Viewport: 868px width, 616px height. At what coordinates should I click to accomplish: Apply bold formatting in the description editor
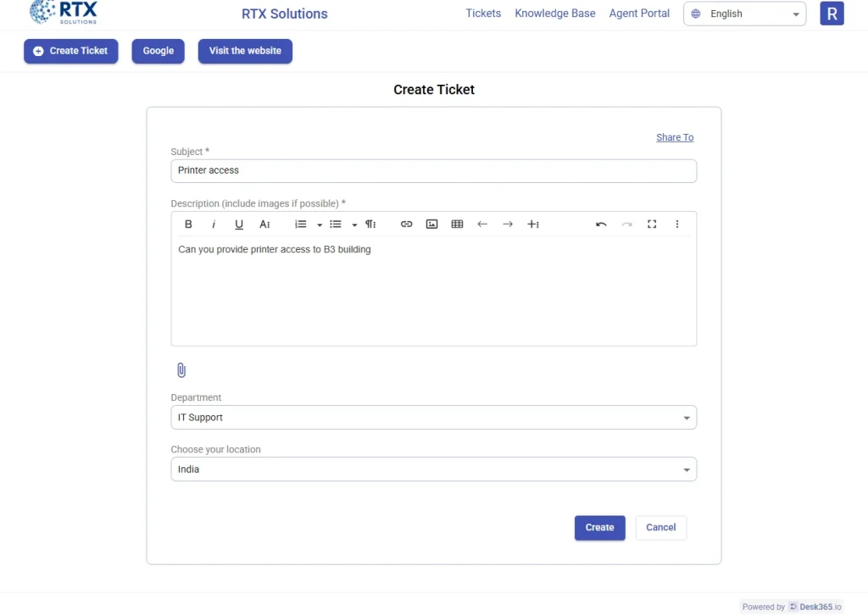[x=188, y=224]
